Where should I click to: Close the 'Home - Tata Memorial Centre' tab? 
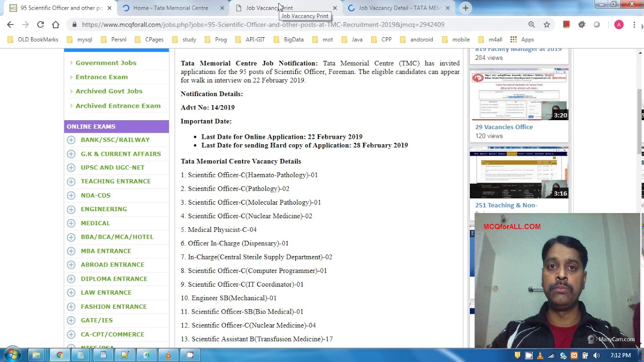click(x=222, y=8)
